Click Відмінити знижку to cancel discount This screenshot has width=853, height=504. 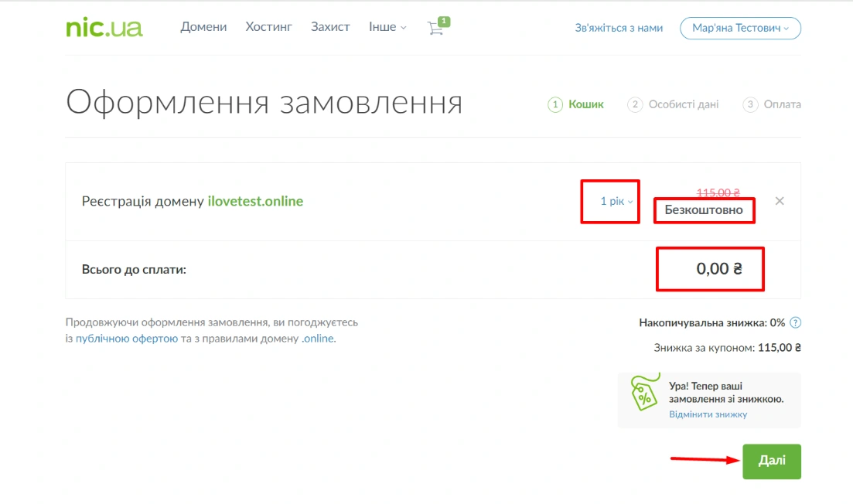pos(708,414)
